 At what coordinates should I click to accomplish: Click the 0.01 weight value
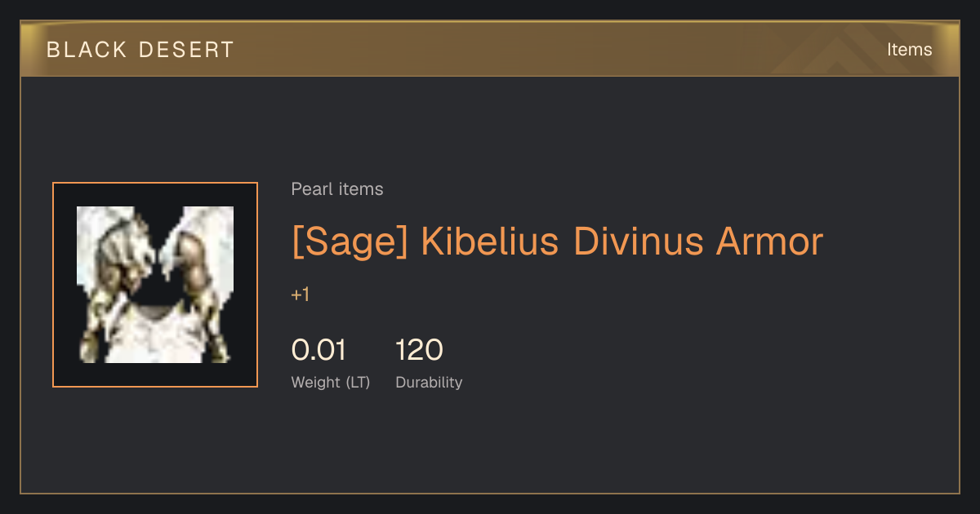click(x=319, y=350)
